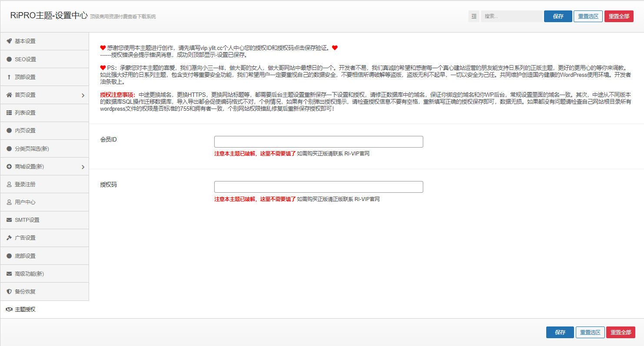Screen dimensions: 644x346
Task: Expand the 首页设置 submenu chevron
Action: tap(83, 95)
